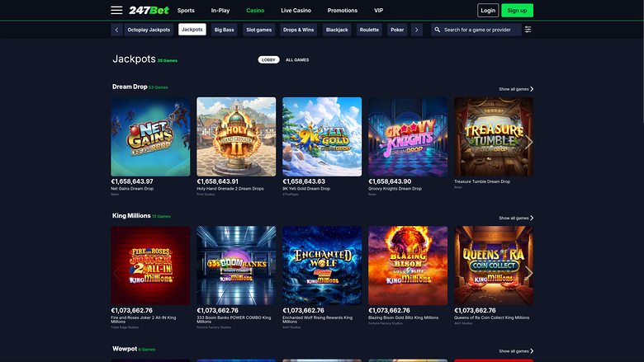Show all games for Wowpot

click(x=516, y=351)
